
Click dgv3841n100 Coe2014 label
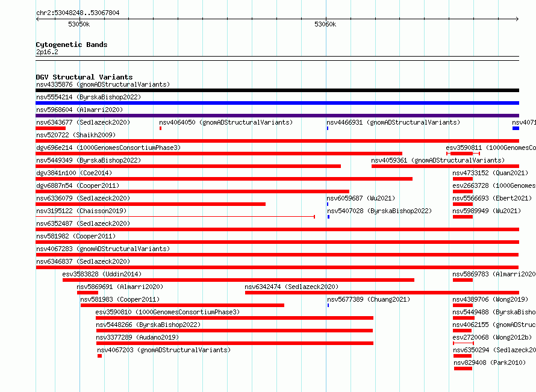coord(74,173)
